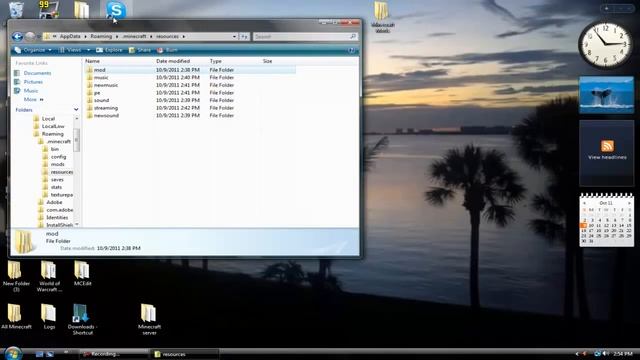Open the Recycle Bin desktop icon
The width and height of the screenshot is (640, 360).
(16, 10)
